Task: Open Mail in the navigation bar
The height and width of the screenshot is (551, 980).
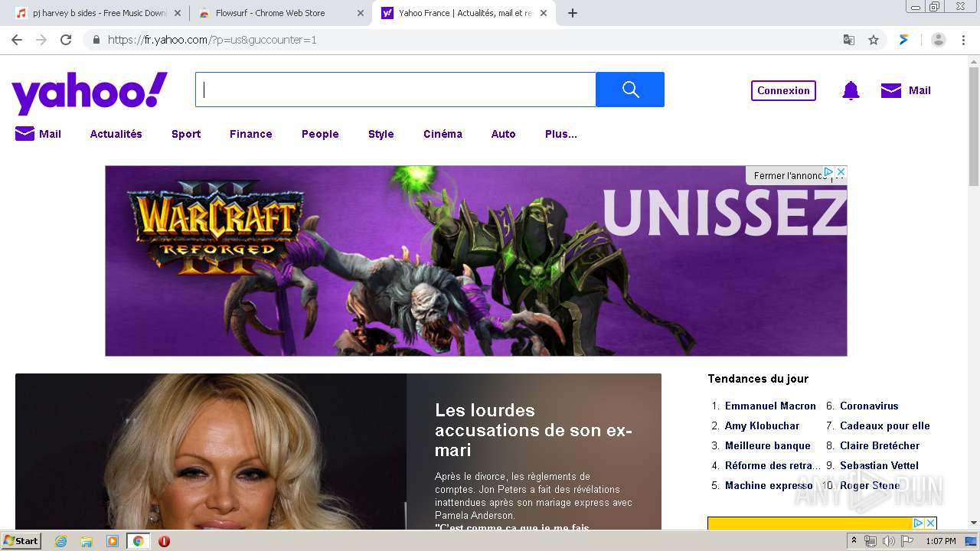Action: pos(38,134)
